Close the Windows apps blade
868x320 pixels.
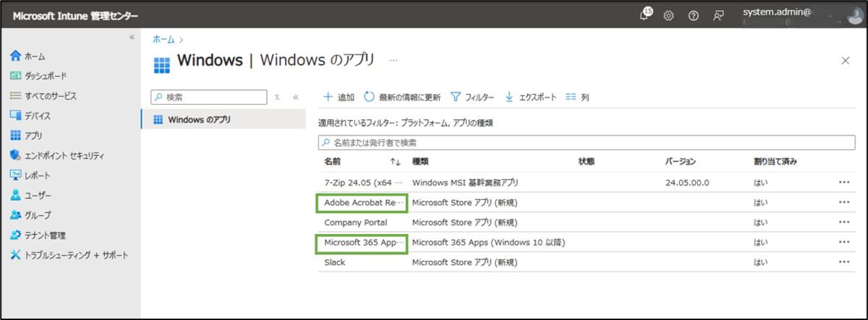pos(846,61)
